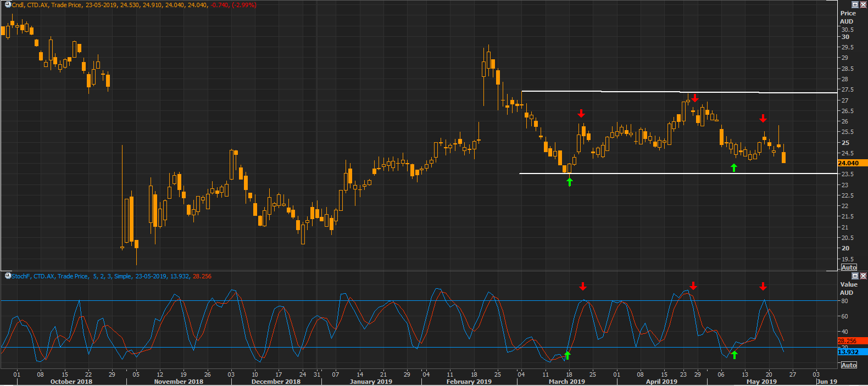Maximize the candlestick price panel

pos(855,4)
